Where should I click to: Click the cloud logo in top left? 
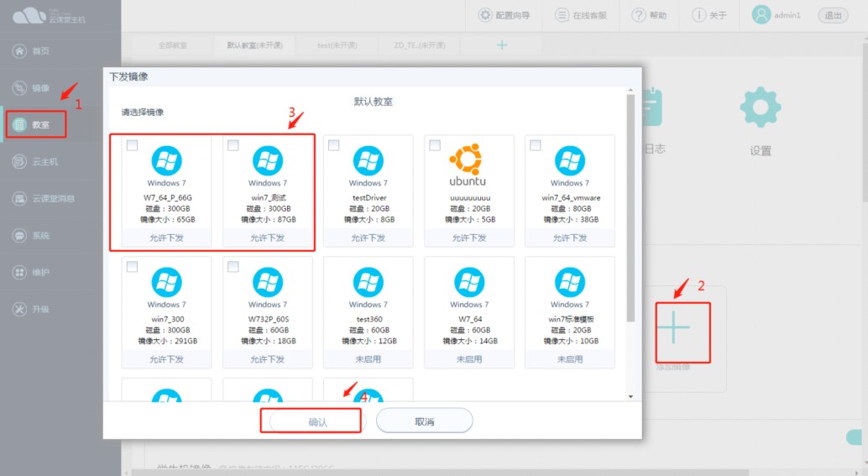(x=29, y=15)
